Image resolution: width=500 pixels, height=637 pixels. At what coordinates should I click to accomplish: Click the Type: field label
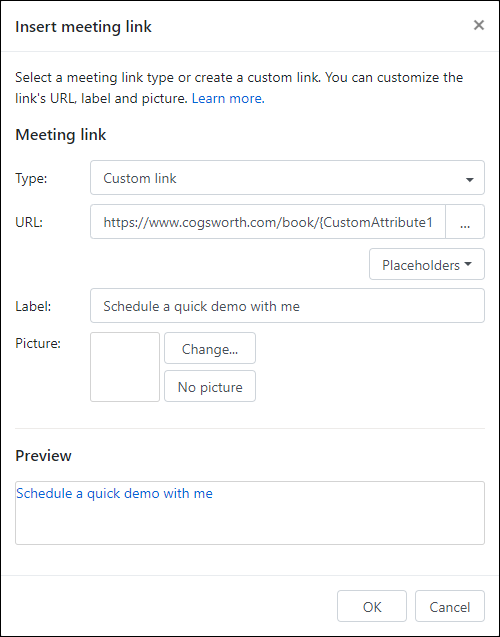pyautogui.click(x=31, y=178)
